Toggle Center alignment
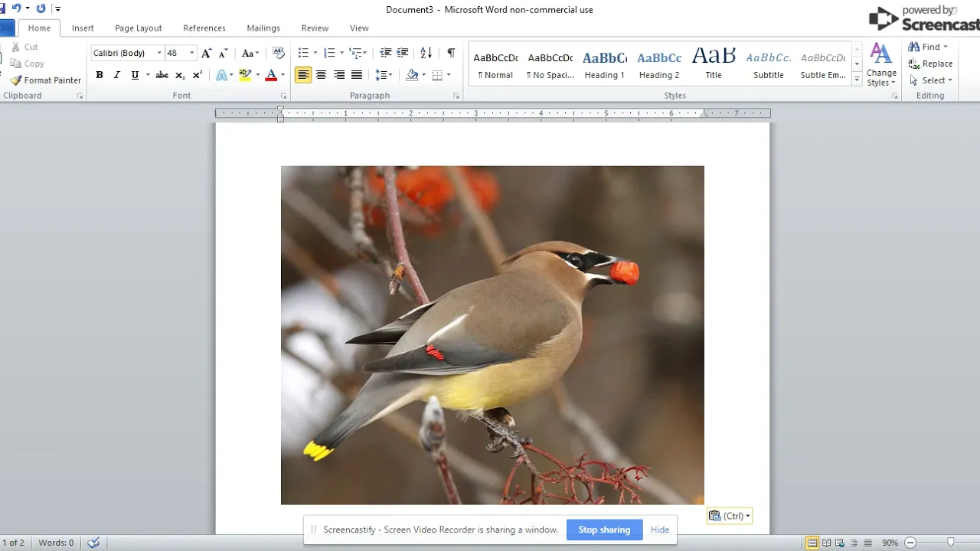This screenshot has width=980, height=551. tap(321, 75)
